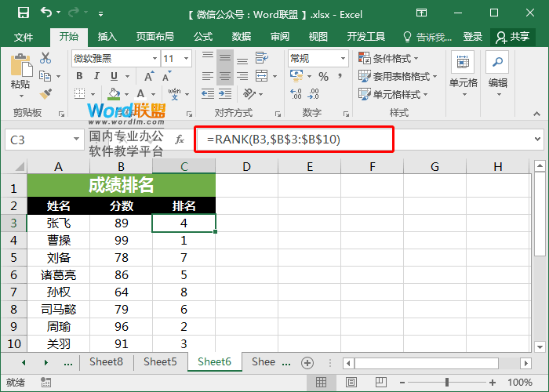The image size is (549, 392).
Task: Switch to the 审阅 Review tab
Action: coord(280,37)
